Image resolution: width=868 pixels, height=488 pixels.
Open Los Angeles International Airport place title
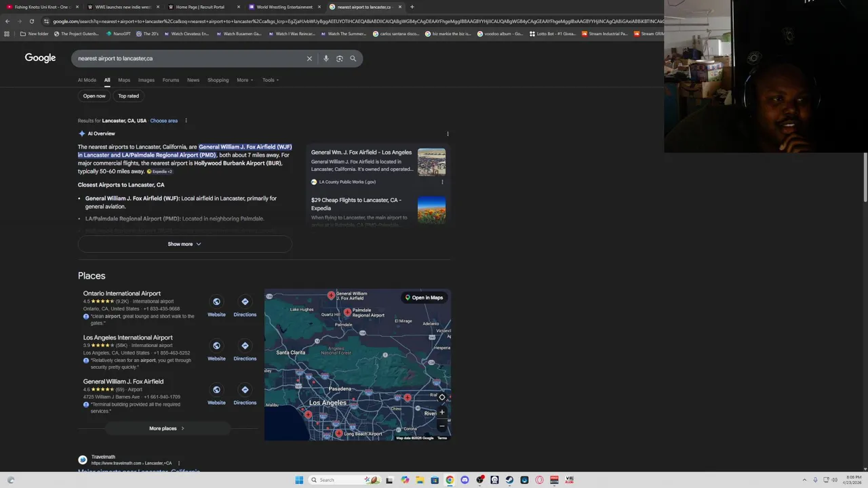pos(128,338)
